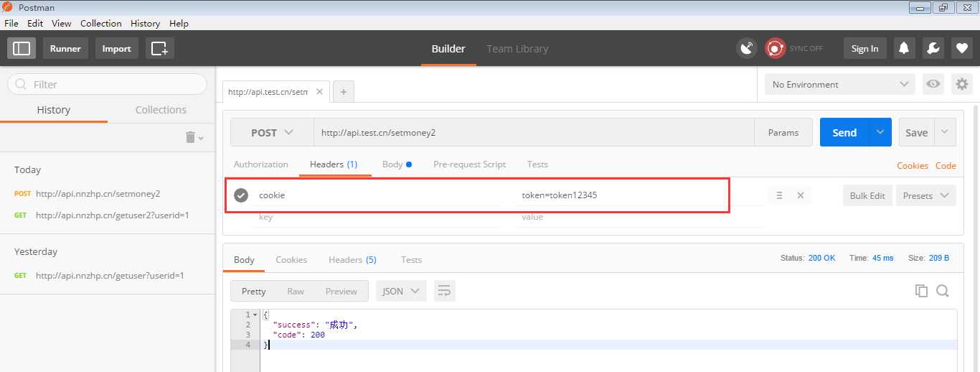This screenshot has height=372, width=980.
Task: Open the notifications bell
Action: click(904, 48)
